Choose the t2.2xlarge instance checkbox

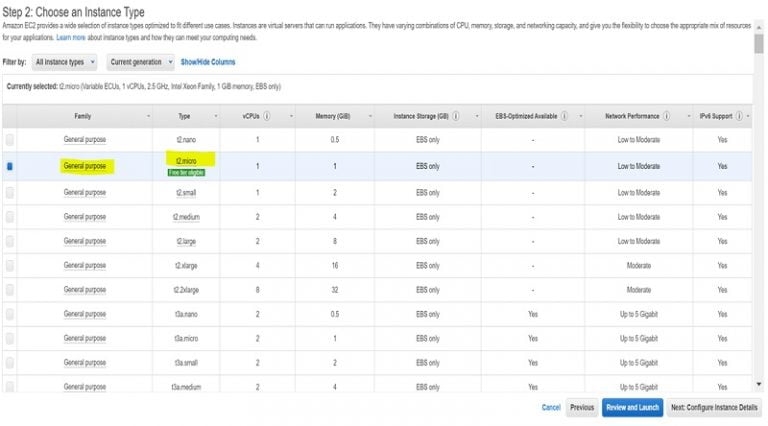10,290
